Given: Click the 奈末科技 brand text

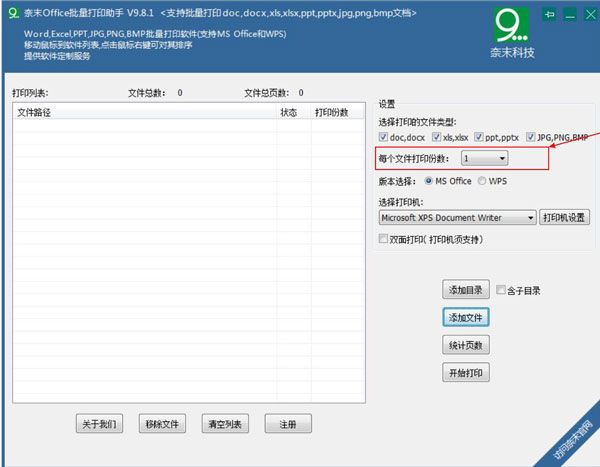Looking at the screenshot, I should (512, 52).
